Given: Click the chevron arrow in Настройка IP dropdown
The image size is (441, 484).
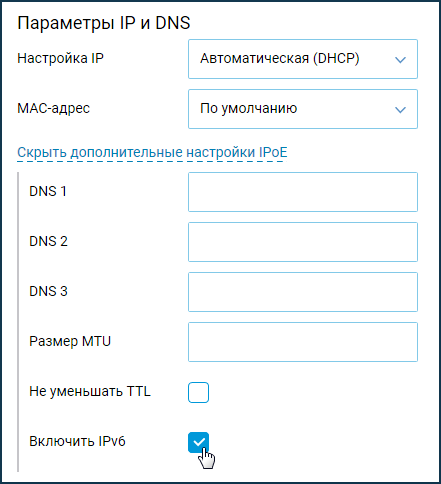Looking at the screenshot, I should point(400,60).
